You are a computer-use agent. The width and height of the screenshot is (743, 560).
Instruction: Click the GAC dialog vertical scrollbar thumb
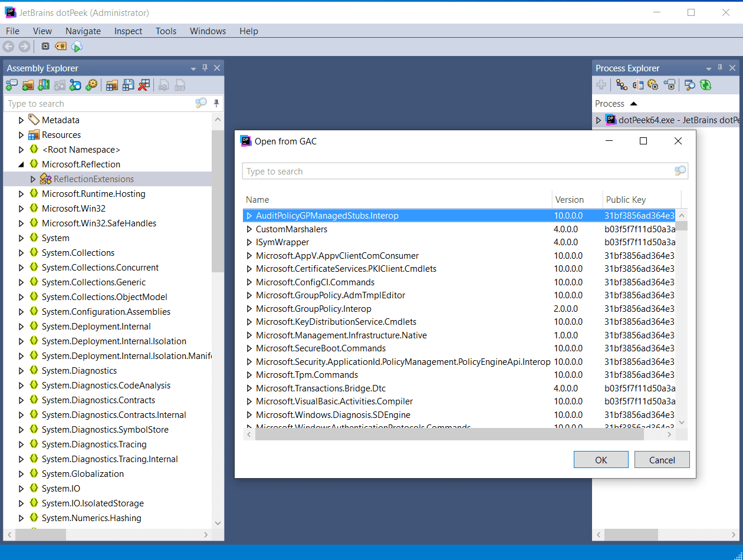pyautogui.click(x=682, y=226)
